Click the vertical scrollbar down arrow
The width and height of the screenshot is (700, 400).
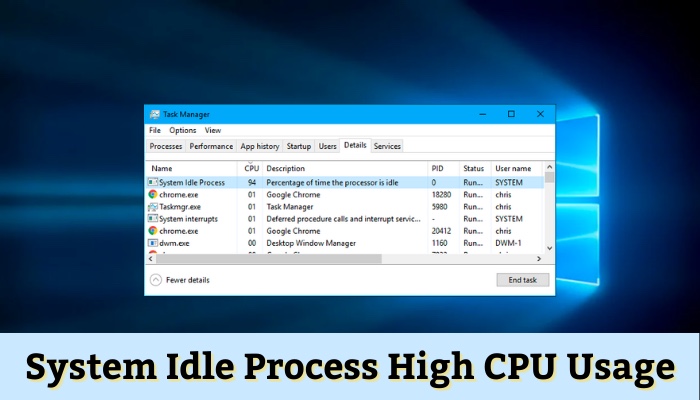tap(550, 248)
